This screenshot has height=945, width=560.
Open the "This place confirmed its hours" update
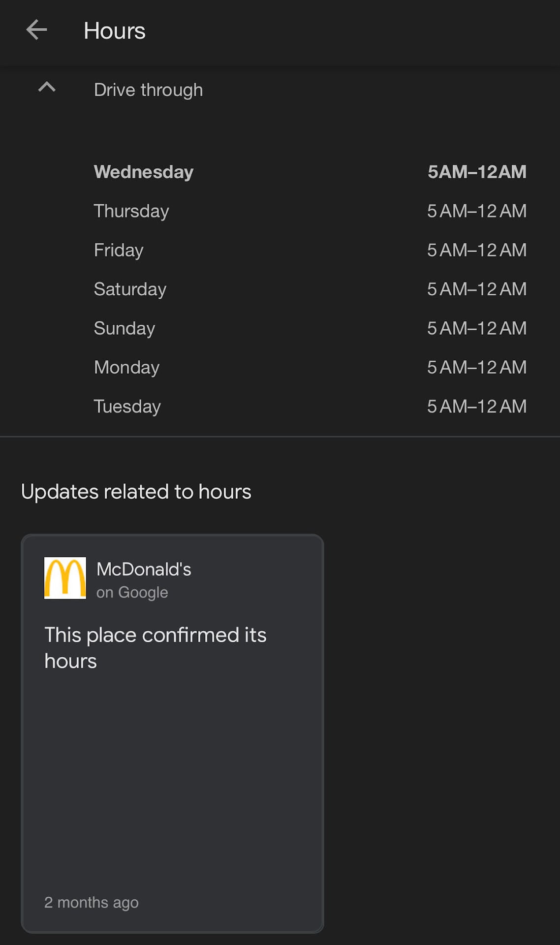tap(155, 648)
